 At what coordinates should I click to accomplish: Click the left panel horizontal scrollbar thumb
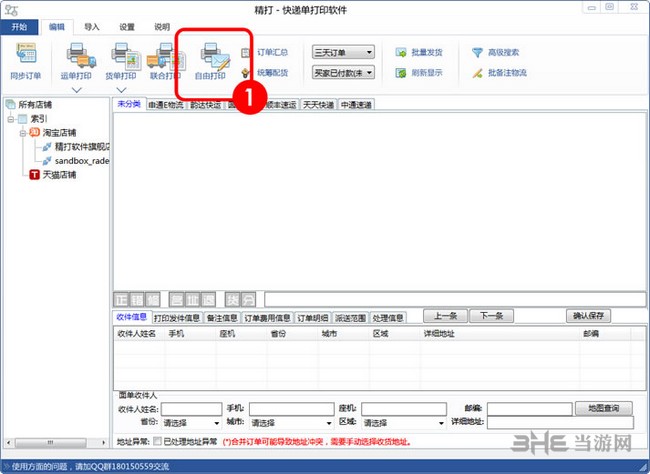click(x=51, y=442)
